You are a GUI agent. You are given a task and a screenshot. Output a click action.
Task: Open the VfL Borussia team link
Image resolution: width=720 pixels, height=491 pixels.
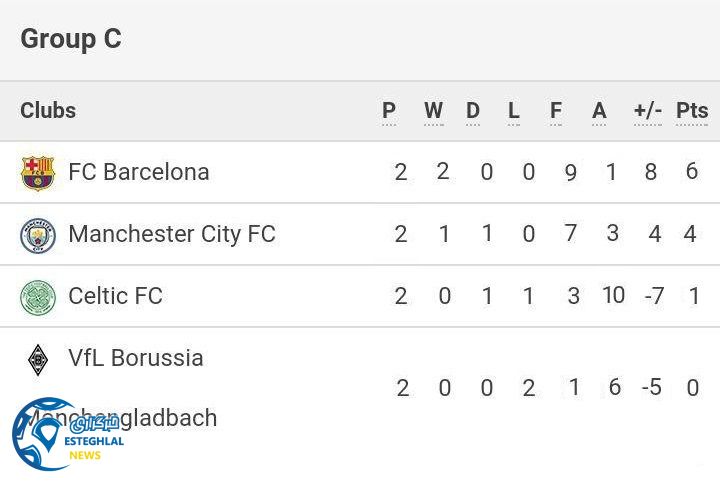click(x=136, y=358)
